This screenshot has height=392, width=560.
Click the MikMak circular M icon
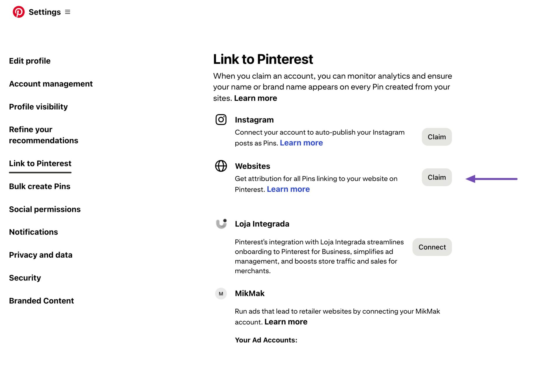(221, 294)
